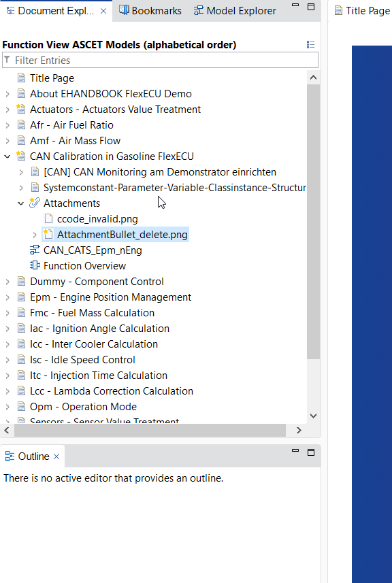Click the Attachments paperclip icon
The height and width of the screenshot is (583, 392).
pos(35,203)
